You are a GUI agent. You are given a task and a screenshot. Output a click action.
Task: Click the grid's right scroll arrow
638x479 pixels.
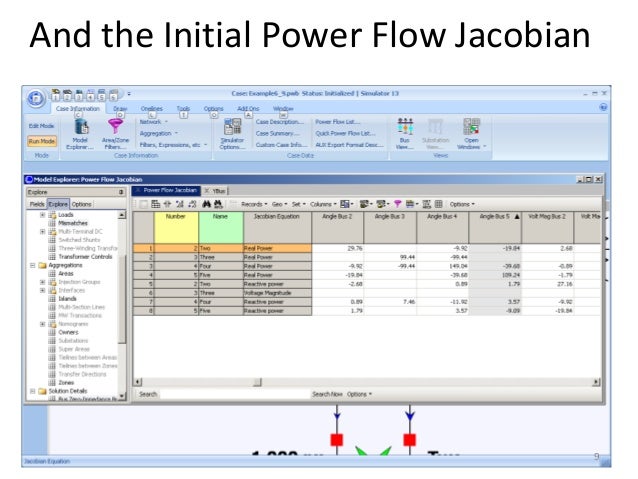(596, 382)
